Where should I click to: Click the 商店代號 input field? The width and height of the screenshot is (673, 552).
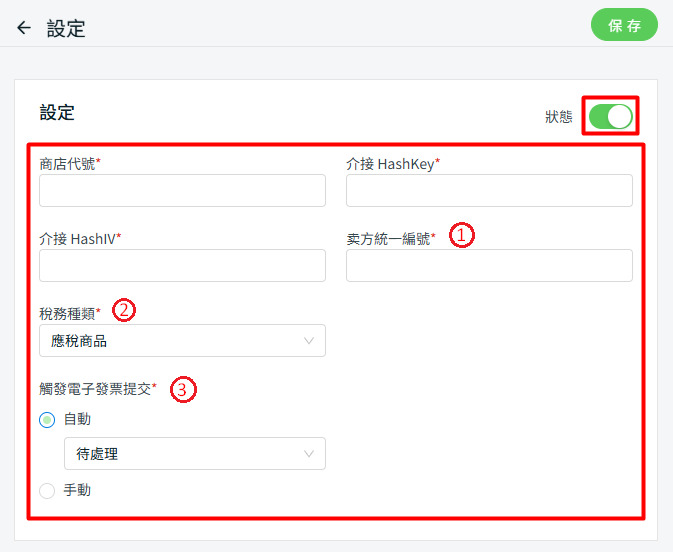click(x=182, y=190)
